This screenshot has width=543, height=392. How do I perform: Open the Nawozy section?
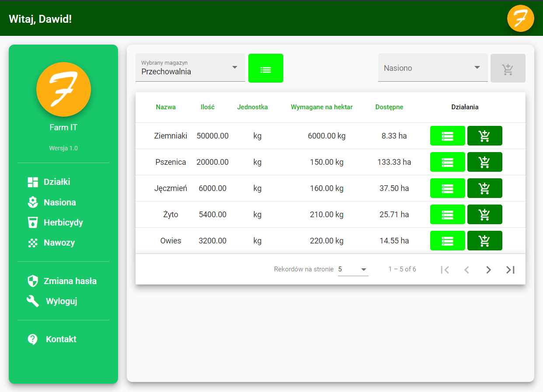59,243
